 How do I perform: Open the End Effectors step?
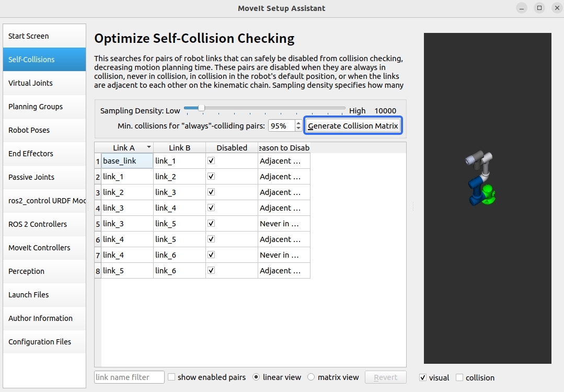pyautogui.click(x=44, y=154)
